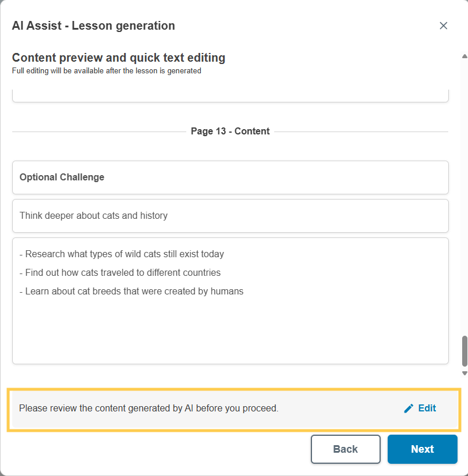Click the scrollbar down arrow
The height and width of the screenshot is (476, 468).
(464, 373)
